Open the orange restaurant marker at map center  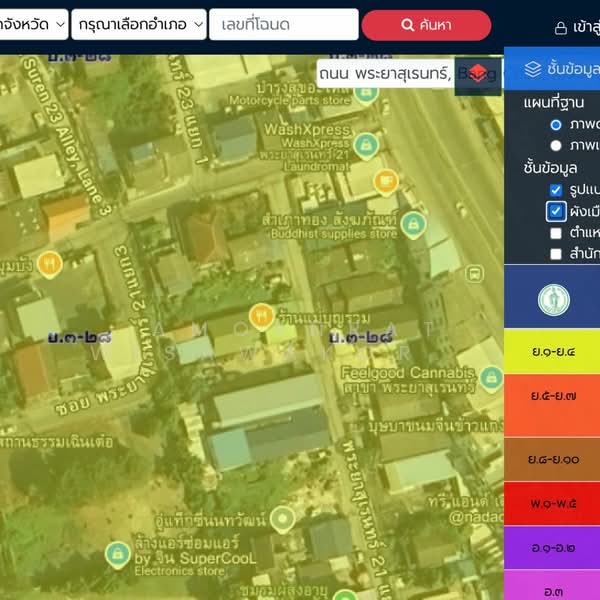(262, 316)
